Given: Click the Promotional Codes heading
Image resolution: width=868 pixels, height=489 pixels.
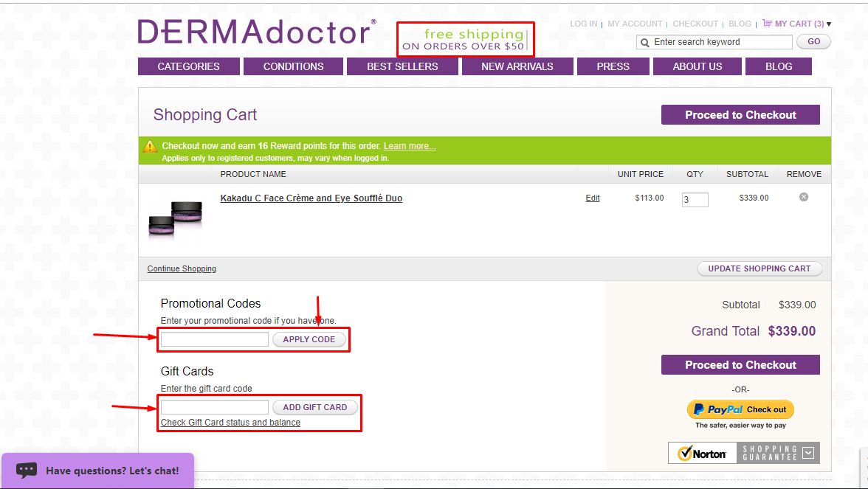Looking at the screenshot, I should pyautogui.click(x=210, y=303).
